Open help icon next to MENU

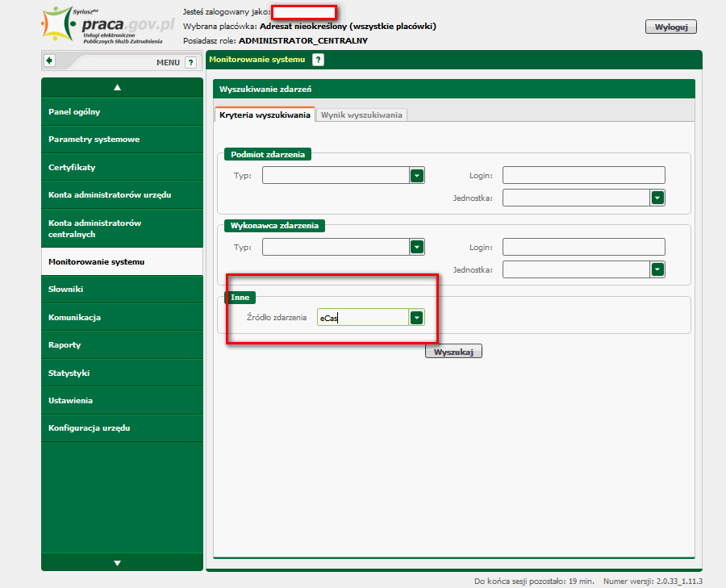click(x=190, y=62)
